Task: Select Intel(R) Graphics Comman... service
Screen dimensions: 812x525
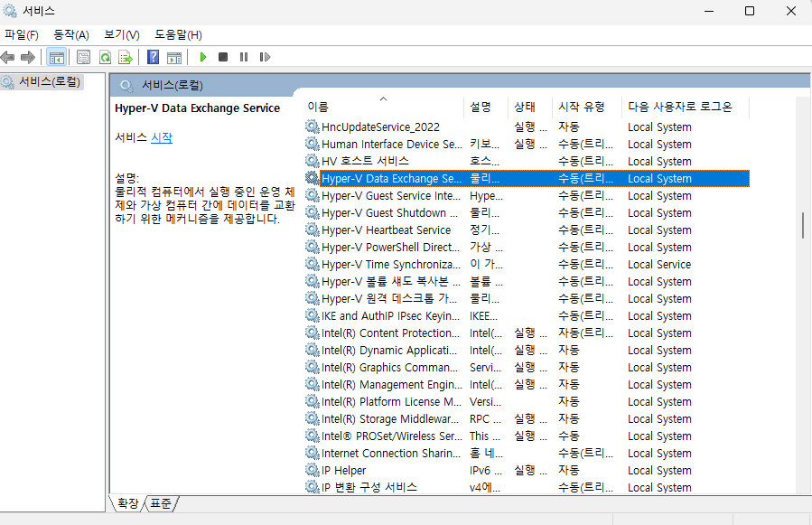Action: 390,367
